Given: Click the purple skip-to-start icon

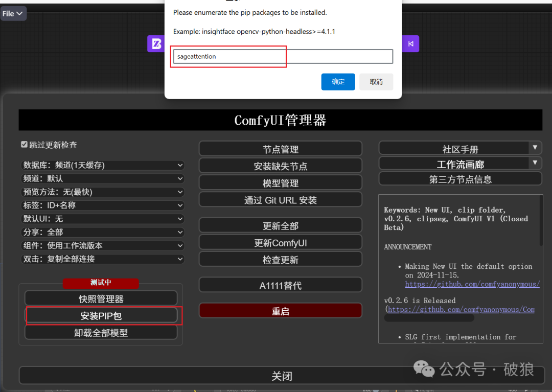Looking at the screenshot, I should tap(410, 43).
